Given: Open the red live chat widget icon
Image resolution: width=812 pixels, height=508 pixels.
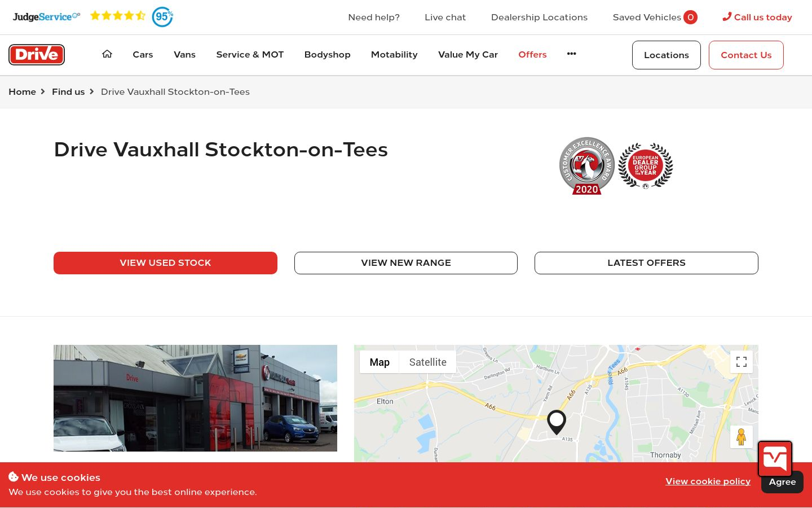Looking at the screenshot, I should point(775,458).
